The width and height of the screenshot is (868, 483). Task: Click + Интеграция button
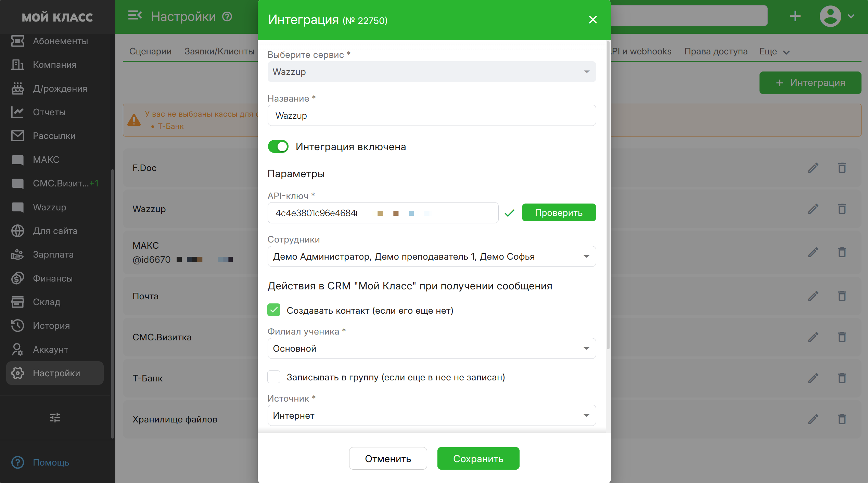click(x=810, y=83)
